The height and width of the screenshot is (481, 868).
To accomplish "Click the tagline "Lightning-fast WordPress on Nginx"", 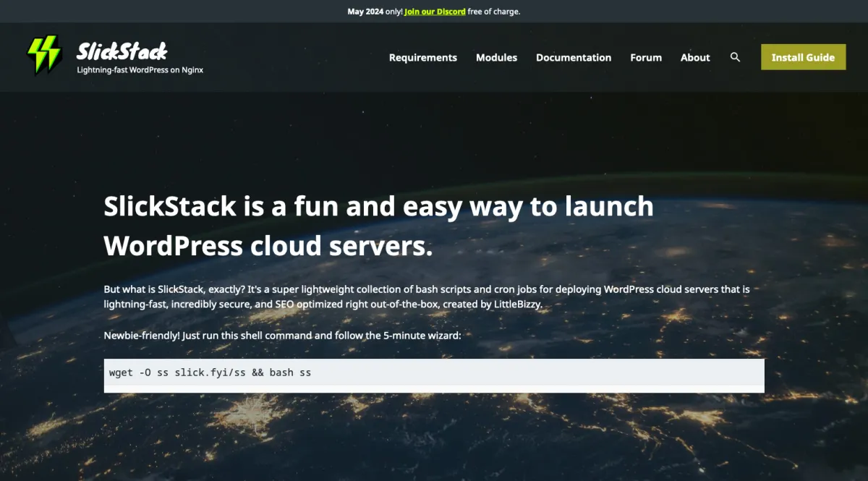I will point(140,70).
